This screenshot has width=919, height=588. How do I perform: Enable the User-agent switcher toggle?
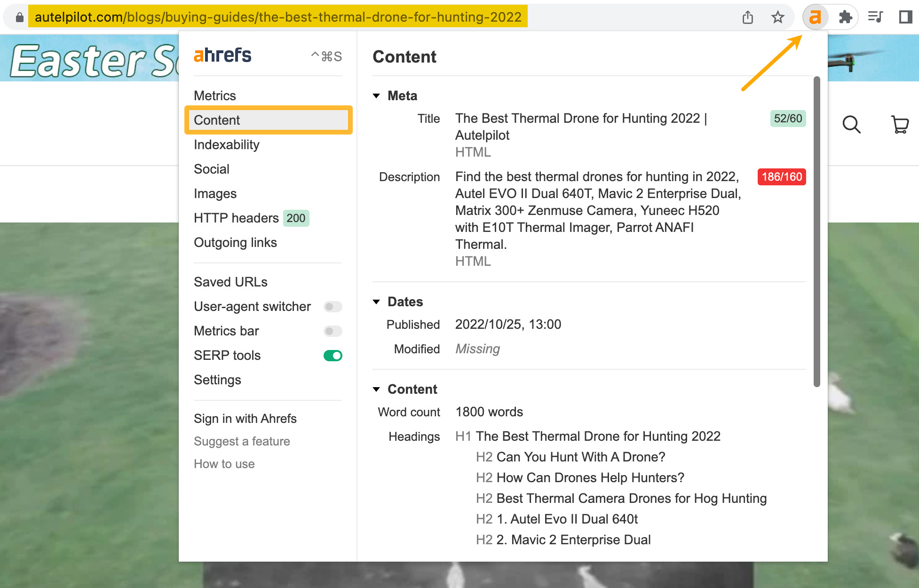[x=333, y=306]
